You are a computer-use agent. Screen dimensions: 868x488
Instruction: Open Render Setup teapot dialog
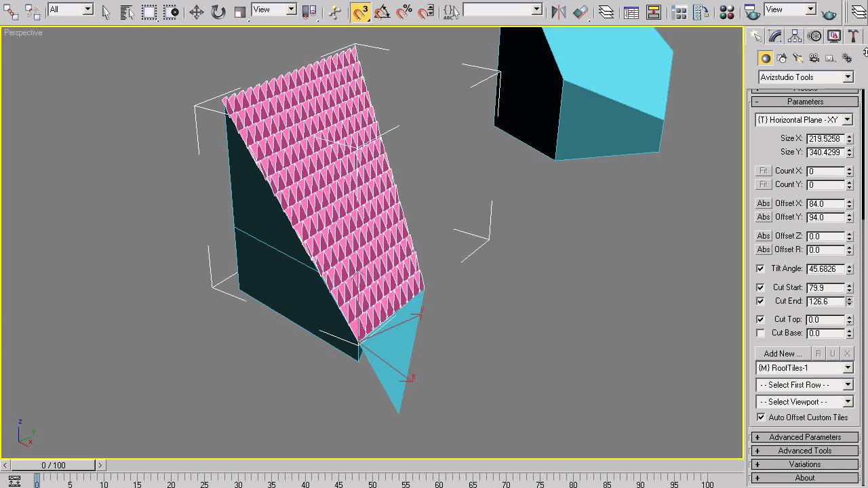click(x=752, y=12)
